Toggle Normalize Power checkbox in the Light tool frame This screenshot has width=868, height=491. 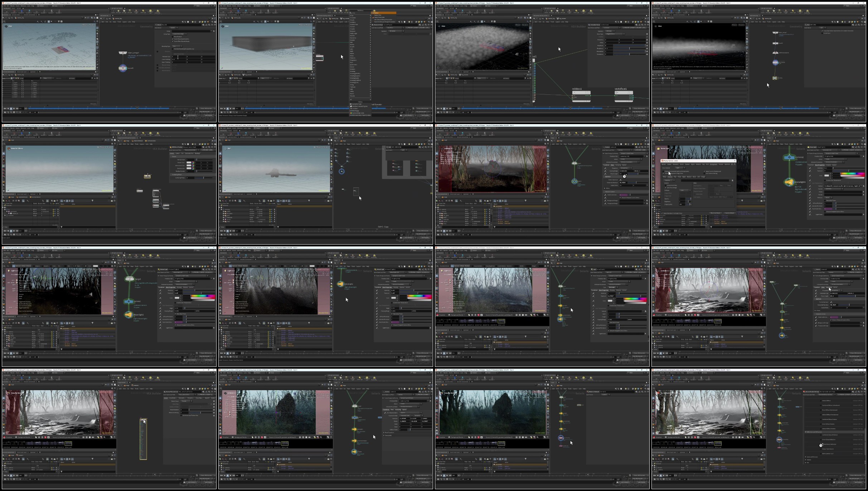click(x=175, y=314)
